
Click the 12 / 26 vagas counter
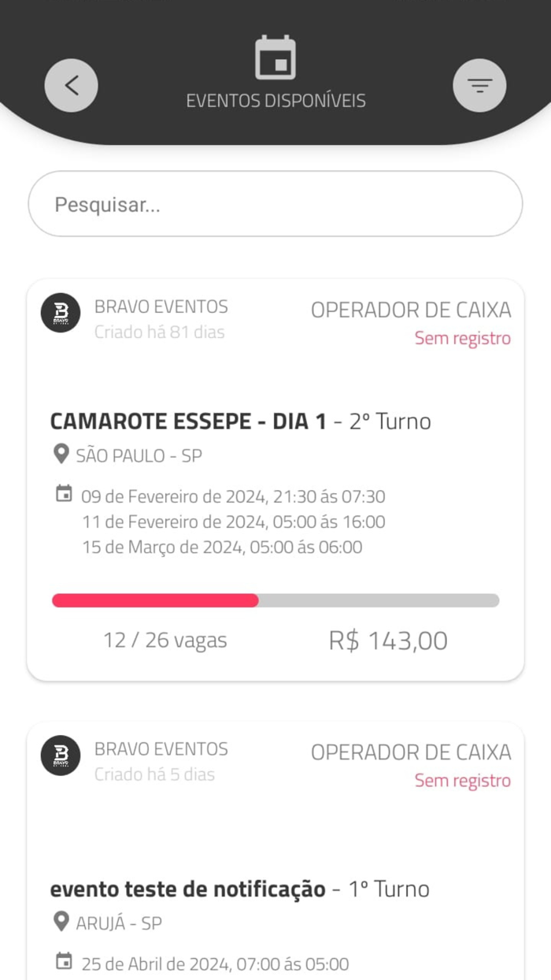click(165, 640)
